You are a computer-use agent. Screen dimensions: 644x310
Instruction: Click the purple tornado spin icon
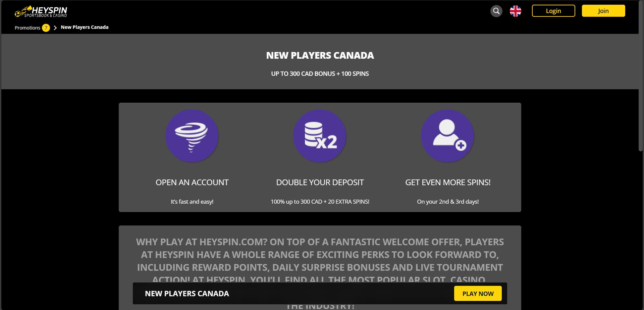coord(192,136)
